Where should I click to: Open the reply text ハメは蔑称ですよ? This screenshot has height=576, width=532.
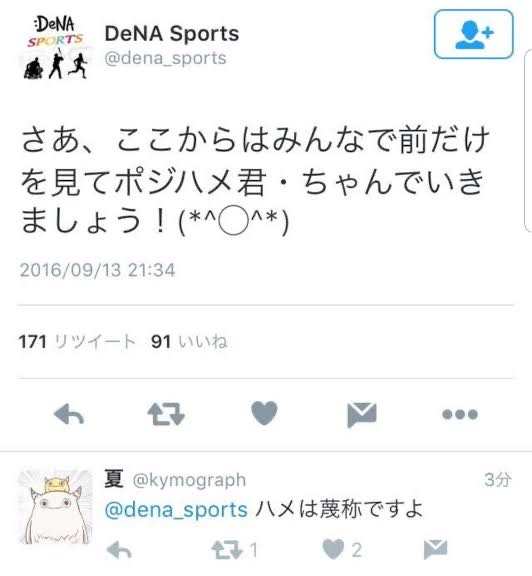tap(339, 510)
